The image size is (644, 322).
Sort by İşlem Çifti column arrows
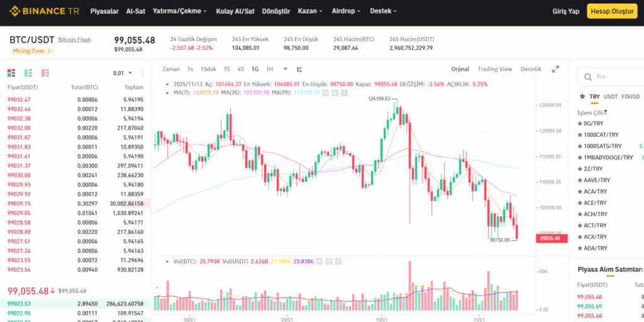tap(606, 112)
